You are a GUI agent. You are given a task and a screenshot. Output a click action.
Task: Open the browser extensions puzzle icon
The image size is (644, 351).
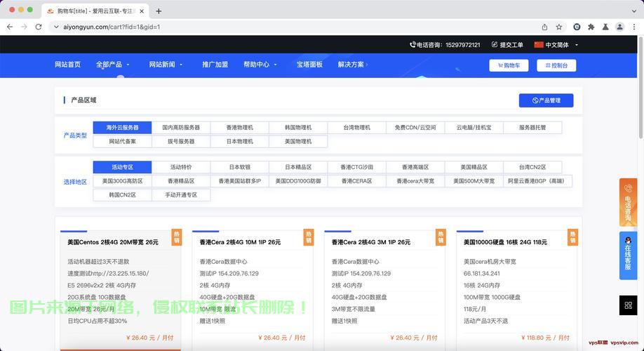(x=591, y=27)
